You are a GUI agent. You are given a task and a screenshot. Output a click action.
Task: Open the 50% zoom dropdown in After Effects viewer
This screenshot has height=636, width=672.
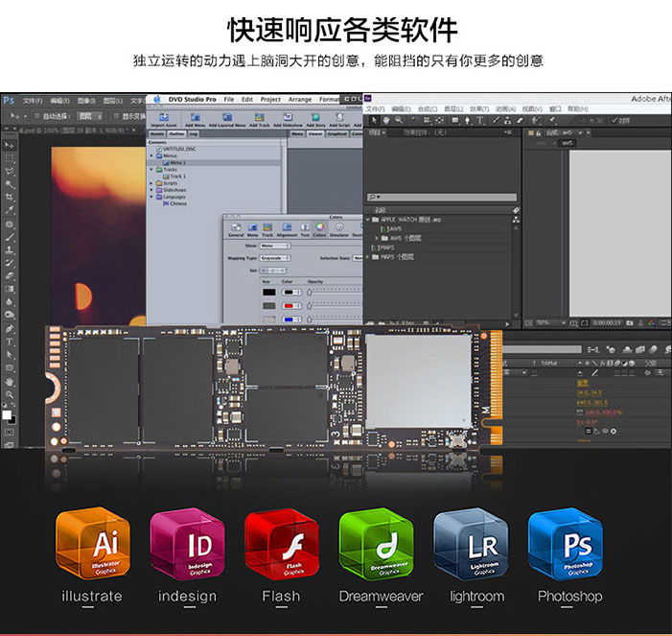click(x=551, y=322)
